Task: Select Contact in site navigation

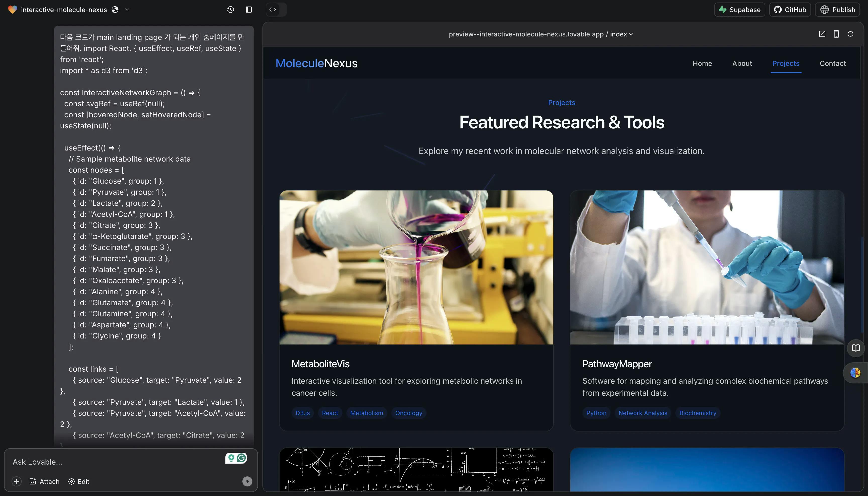Action: click(833, 63)
